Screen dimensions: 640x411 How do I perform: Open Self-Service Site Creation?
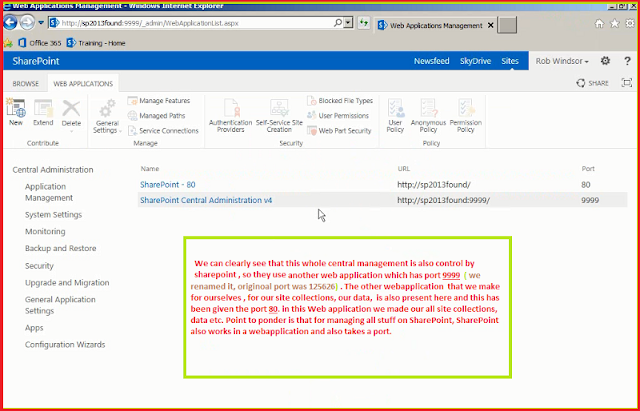coord(279,116)
